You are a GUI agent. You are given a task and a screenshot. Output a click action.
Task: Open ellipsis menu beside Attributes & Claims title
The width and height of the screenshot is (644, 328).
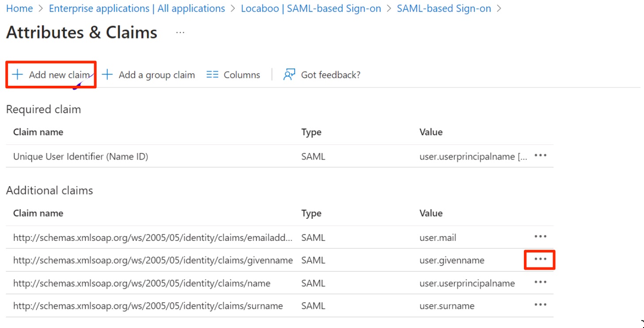[x=180, y=32]
